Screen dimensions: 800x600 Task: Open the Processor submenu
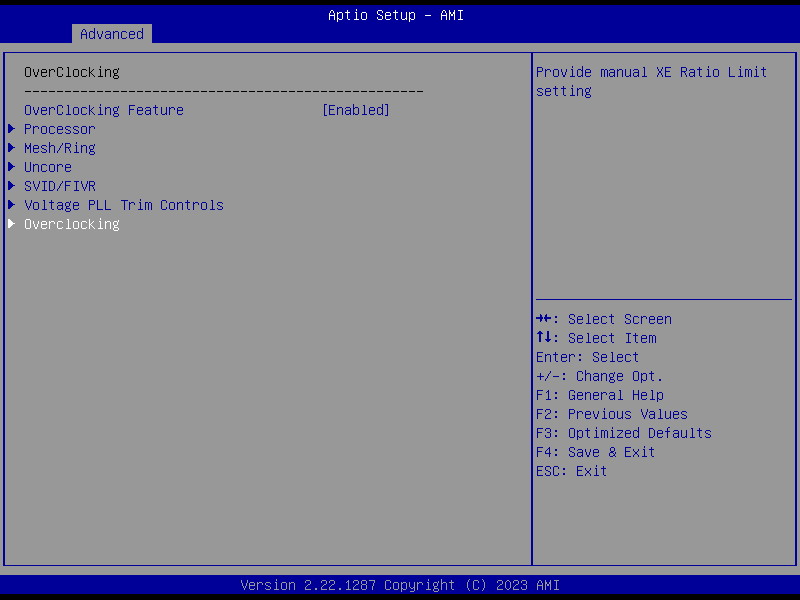[x=60, y=129]
